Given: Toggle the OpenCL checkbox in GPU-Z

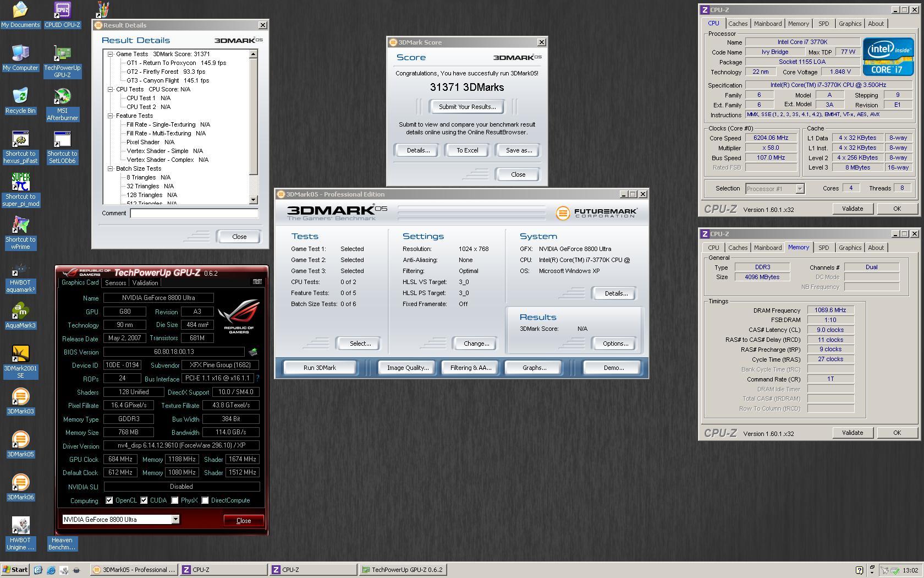Looking at the screenshot, I should coord(109,500).
